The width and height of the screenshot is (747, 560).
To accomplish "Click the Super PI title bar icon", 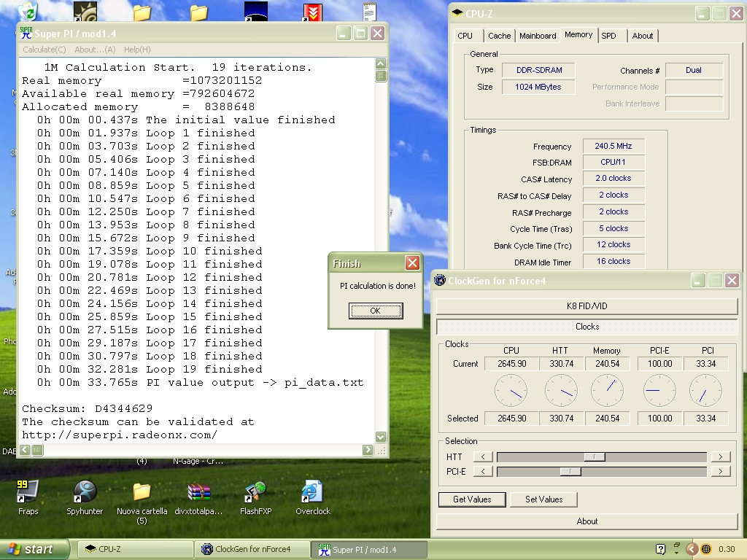I will (x=26, y=34).
